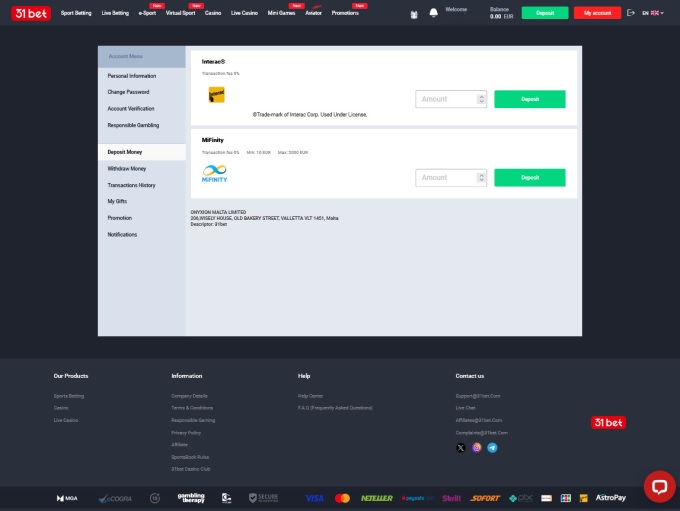Image resolution: width=680 pixels, height=511 pixels.
Task: Open the live chat bubble
Action: (x=658, y=486)
